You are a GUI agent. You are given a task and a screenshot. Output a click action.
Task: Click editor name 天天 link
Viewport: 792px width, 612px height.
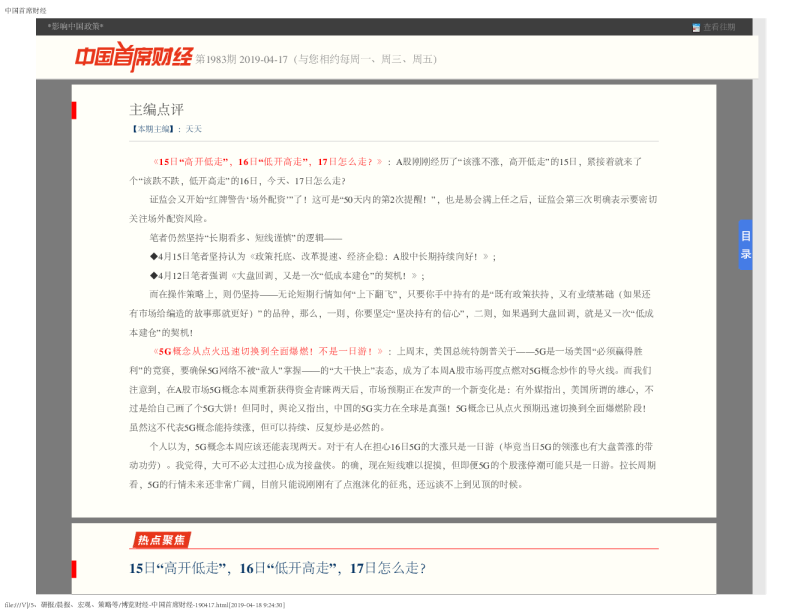[x=193, y=129]
